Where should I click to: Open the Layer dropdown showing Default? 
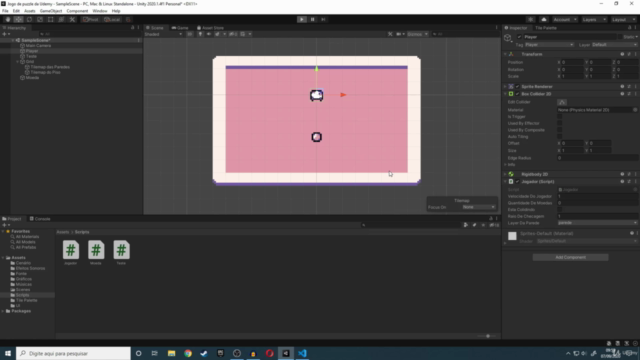[x=614, y=45]
